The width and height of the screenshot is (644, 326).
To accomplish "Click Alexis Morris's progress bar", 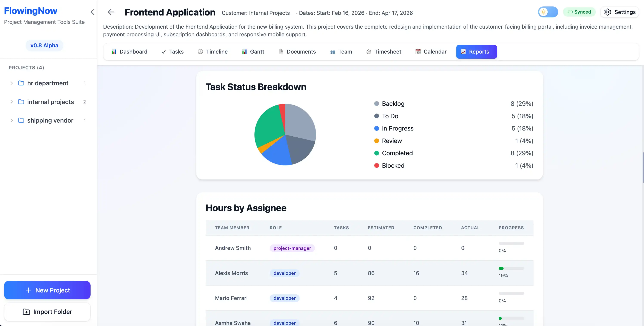I will coord(511,268).
